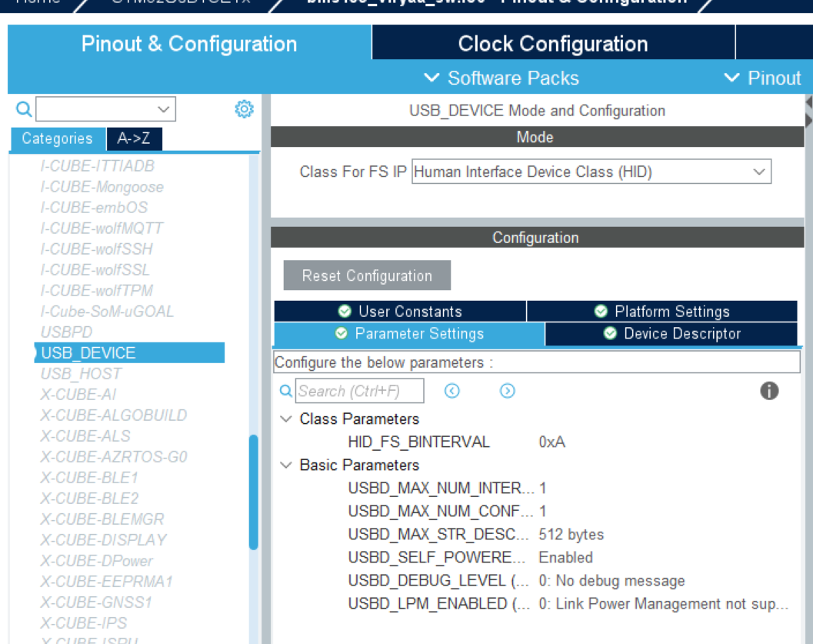Click the search magnifier in Parameter Settings

click(285, 391)
